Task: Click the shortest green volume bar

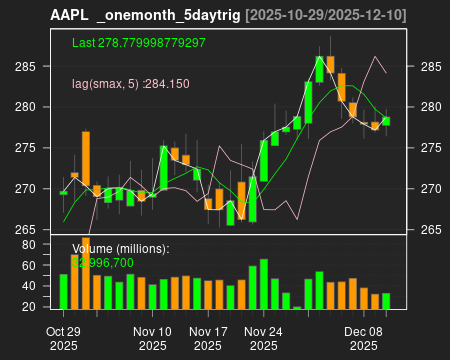Action: (x=297, y=308)
